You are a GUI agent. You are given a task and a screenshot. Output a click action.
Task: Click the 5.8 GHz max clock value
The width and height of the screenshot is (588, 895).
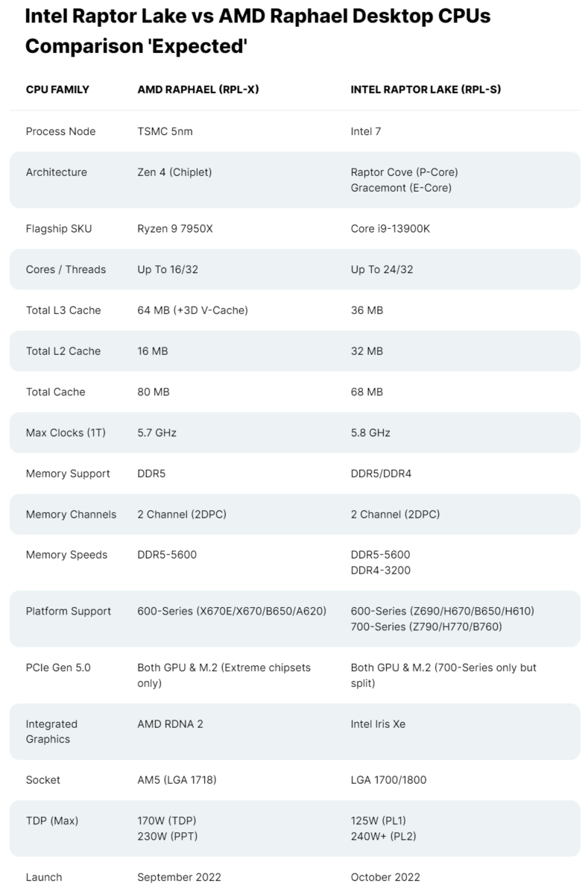pos(370,433)
